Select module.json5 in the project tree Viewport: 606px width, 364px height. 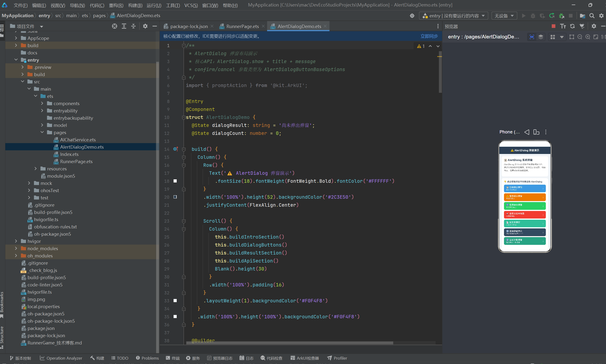(x=61, y=176)
